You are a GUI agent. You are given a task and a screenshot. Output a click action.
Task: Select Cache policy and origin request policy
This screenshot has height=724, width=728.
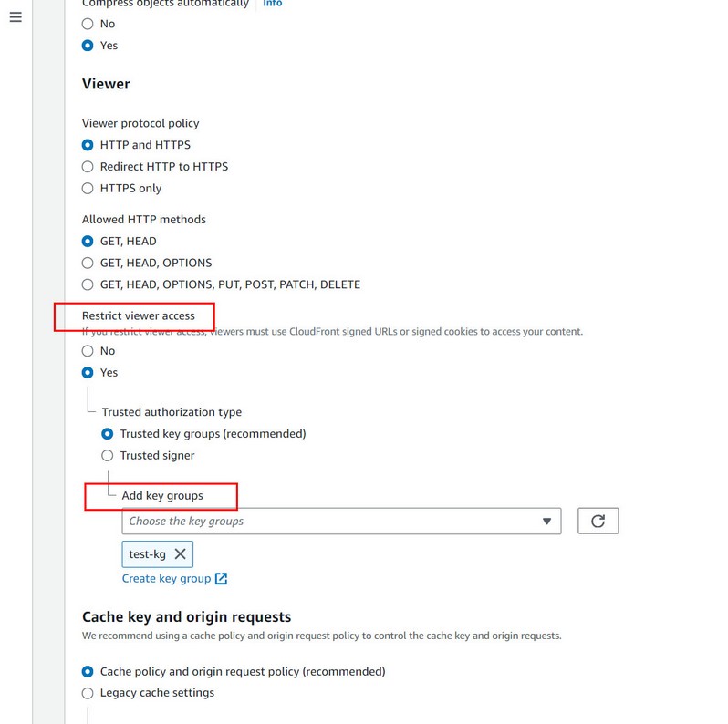[88, 672]
